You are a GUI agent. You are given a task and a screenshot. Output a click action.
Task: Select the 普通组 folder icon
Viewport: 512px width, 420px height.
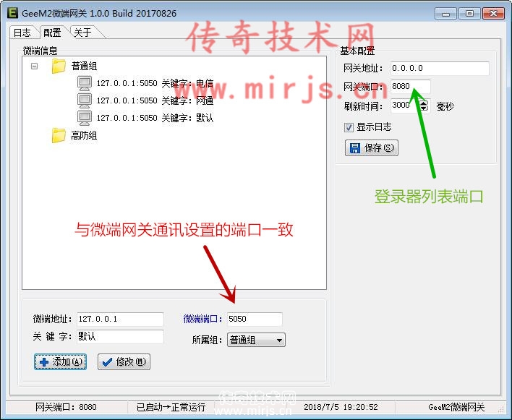(x=59, y=66)
